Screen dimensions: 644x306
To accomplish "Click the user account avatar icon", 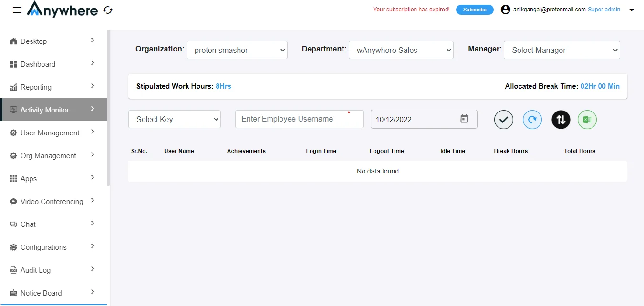I will tap(506, 10).
